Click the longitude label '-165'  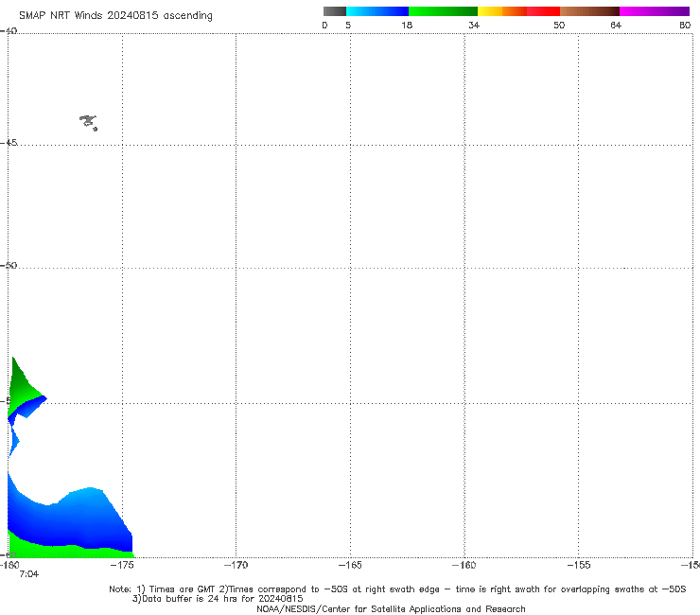click(350, 565)
